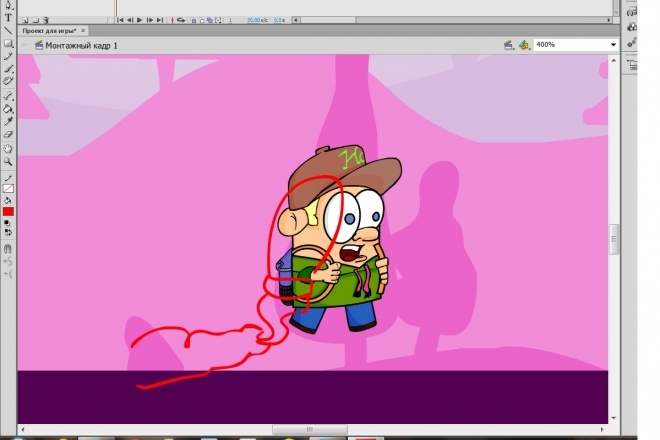Toggle timeline loop playback
The height and width of the screenshot is (440, 660).
pyautogui.click(x=181, y=20)
